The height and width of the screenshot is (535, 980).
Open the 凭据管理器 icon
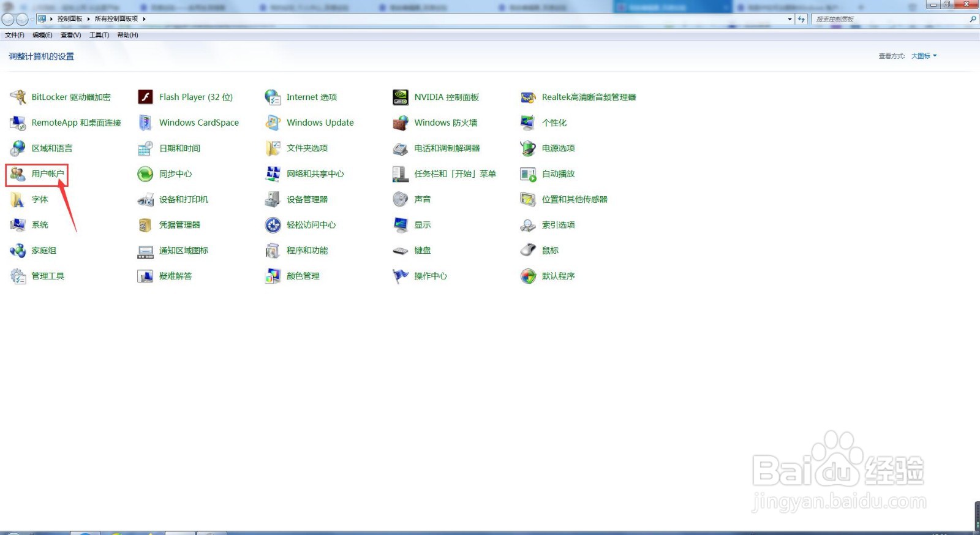click(x=145, y=225)
